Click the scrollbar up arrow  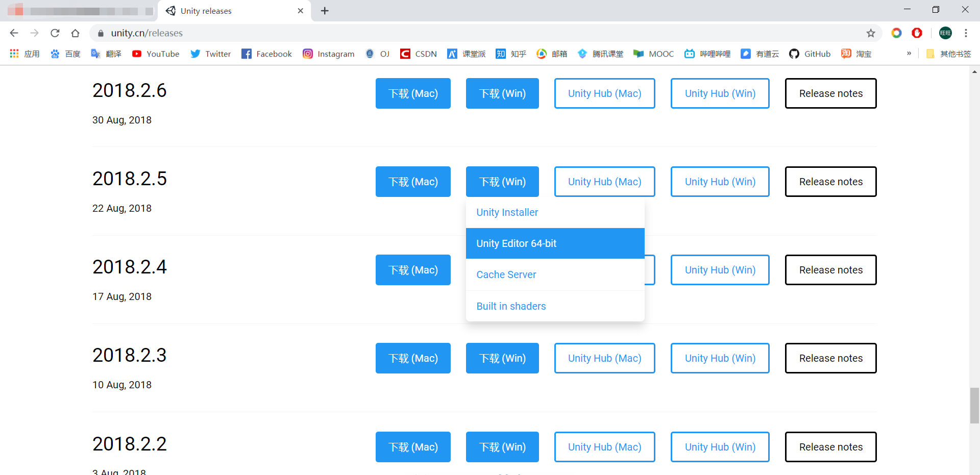[974, 71]
